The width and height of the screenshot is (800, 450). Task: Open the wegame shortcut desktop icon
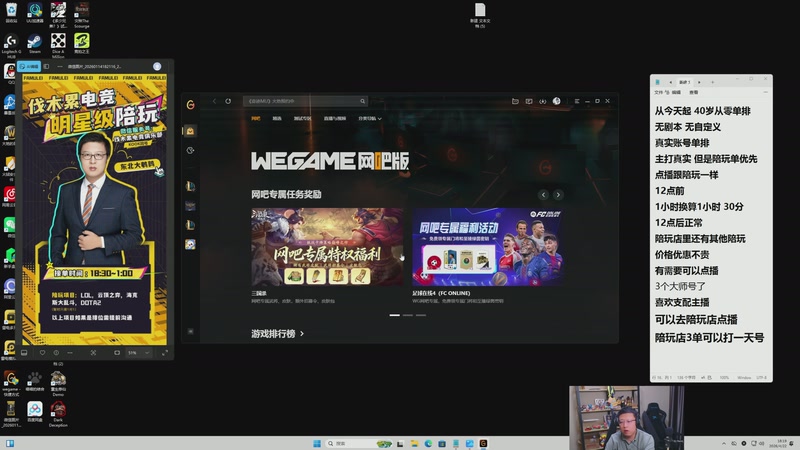pyautogui.click(x=11, y=383)
